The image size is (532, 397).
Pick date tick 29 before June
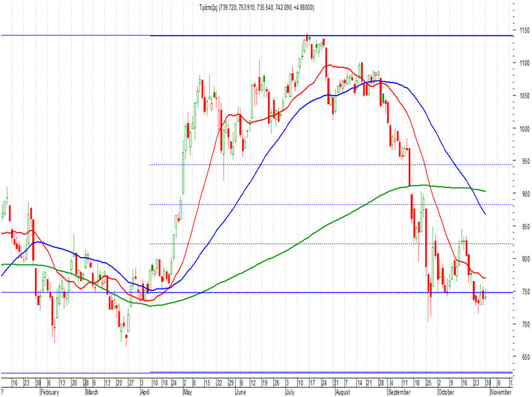(x=231, y=383)
